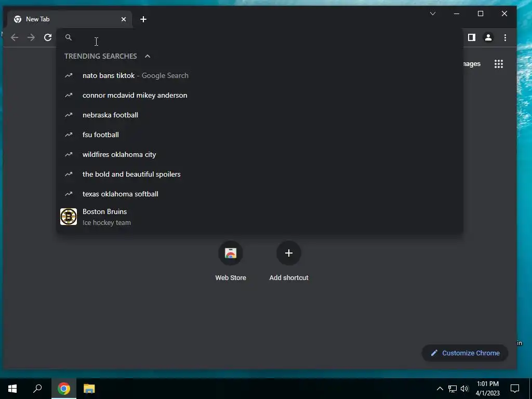Click trending arrow icon beside fsu football
The width and height of the screenshot is (532, 399).
(x=69, y=135)
